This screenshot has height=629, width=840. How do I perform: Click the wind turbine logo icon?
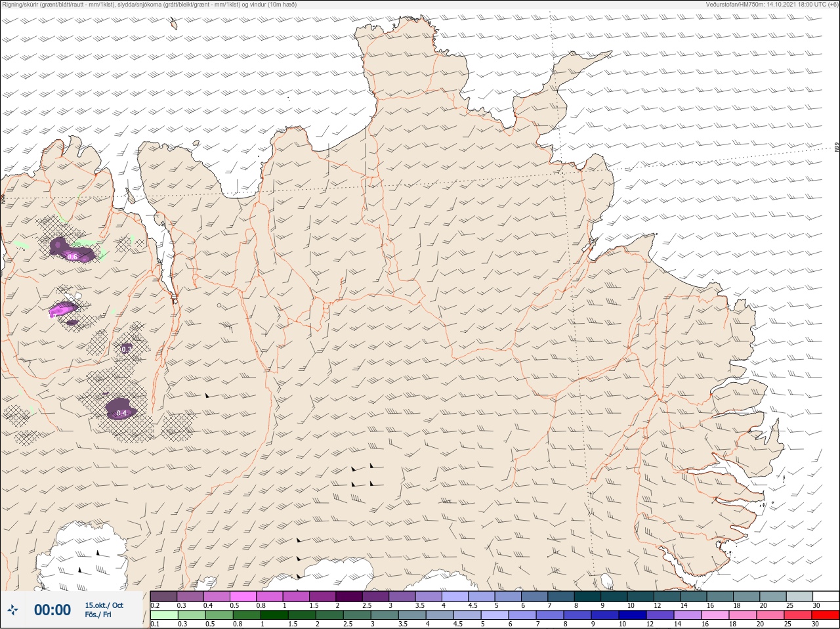point(12,610)
